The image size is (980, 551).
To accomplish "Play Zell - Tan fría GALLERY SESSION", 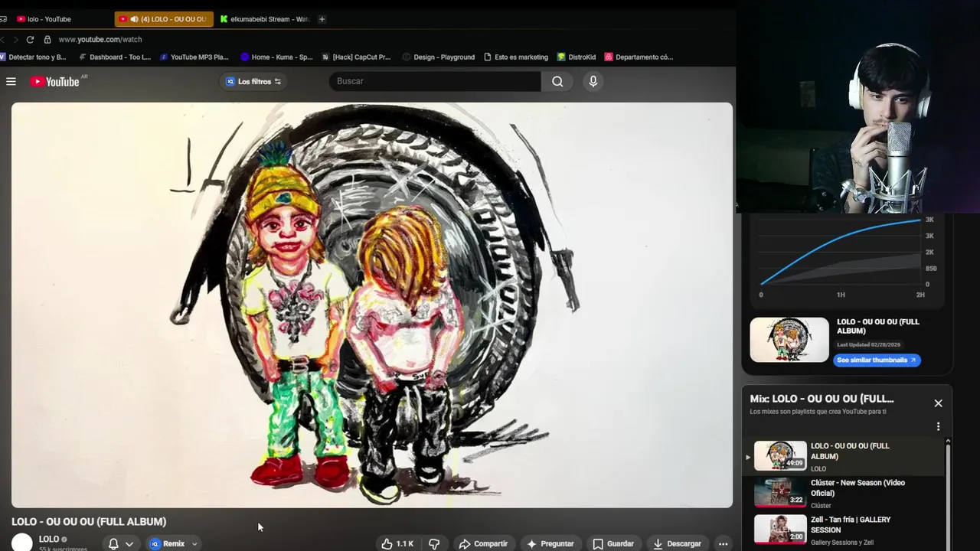I will tap(844, 530).
